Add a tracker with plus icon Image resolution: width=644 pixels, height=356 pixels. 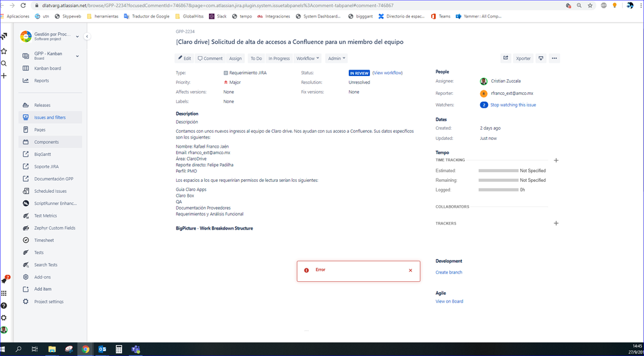click(x=556, y=223)
